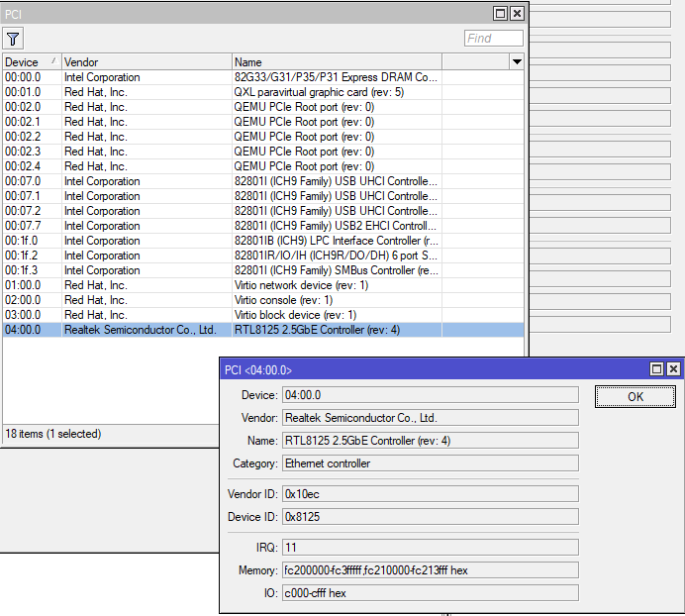Click the Memory range field
Image resolution: width=685 pixels, height=616 pixels.
coord(431,570)
